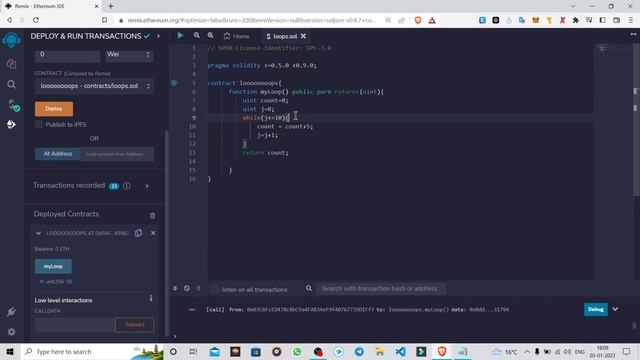This screenshot has width=640, height=360.
Task: Open Visual Studio Code from taskbar
Action: pos(400,351)
